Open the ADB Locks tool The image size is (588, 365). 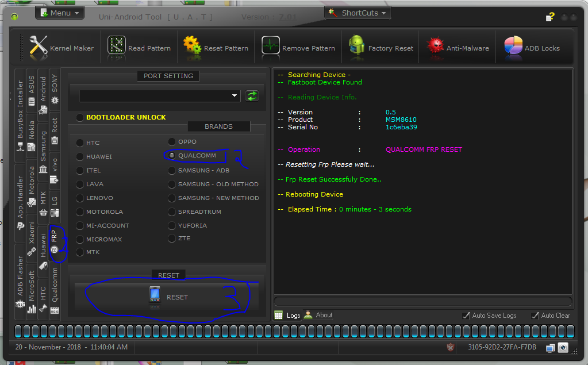pos(532,48)
